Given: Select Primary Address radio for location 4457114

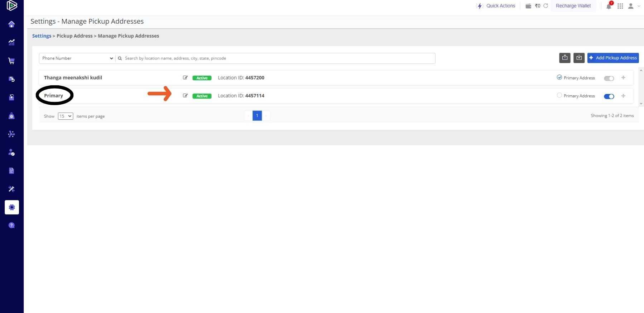Looking at the screenshot, I should point(559,95).
